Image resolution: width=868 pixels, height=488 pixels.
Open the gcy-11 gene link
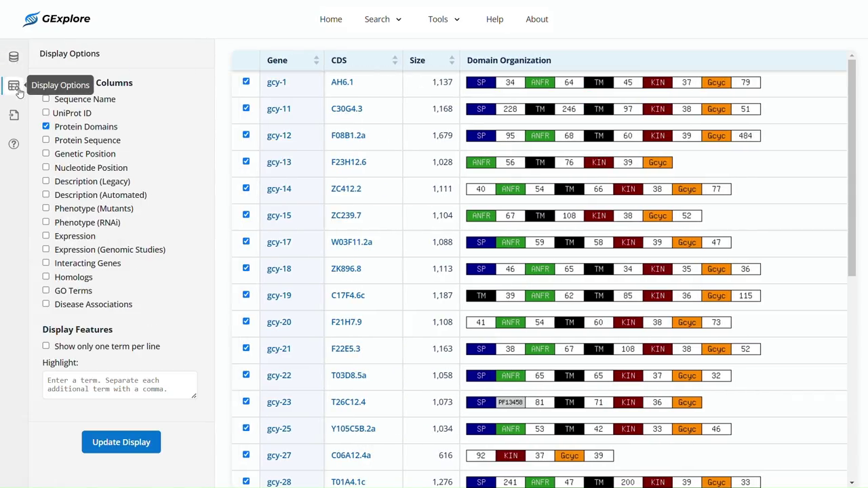pyautogui.click(x=279, y=108)
